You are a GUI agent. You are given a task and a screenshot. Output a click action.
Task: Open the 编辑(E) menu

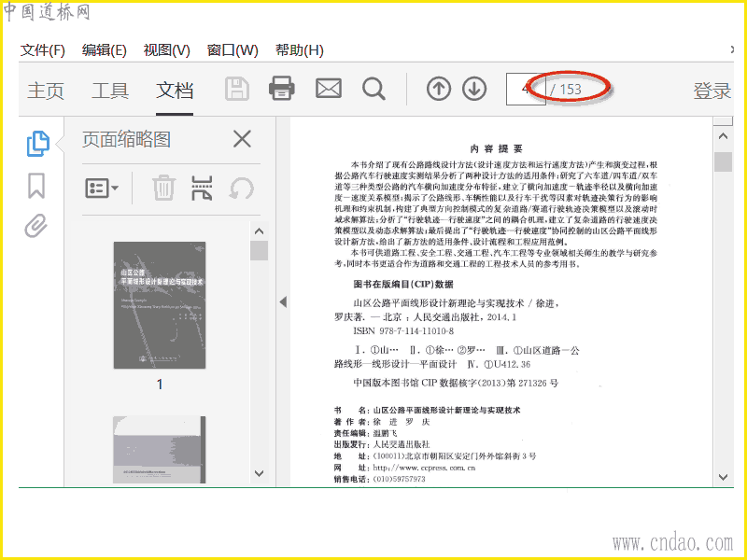click(x=104, y=50)
